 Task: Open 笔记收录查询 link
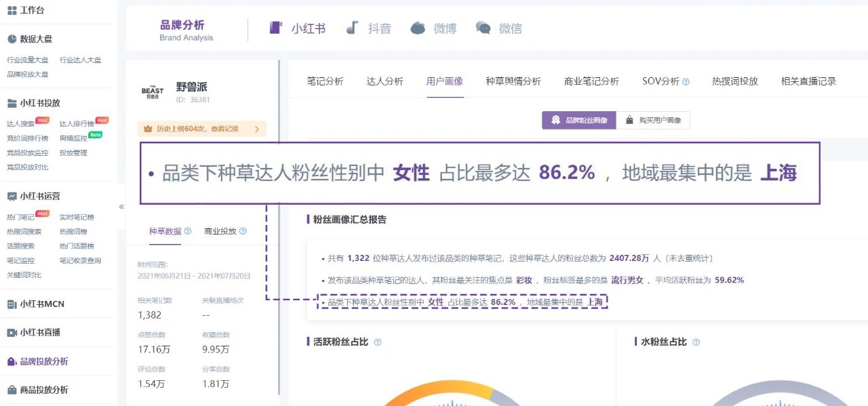pos(81,261)
